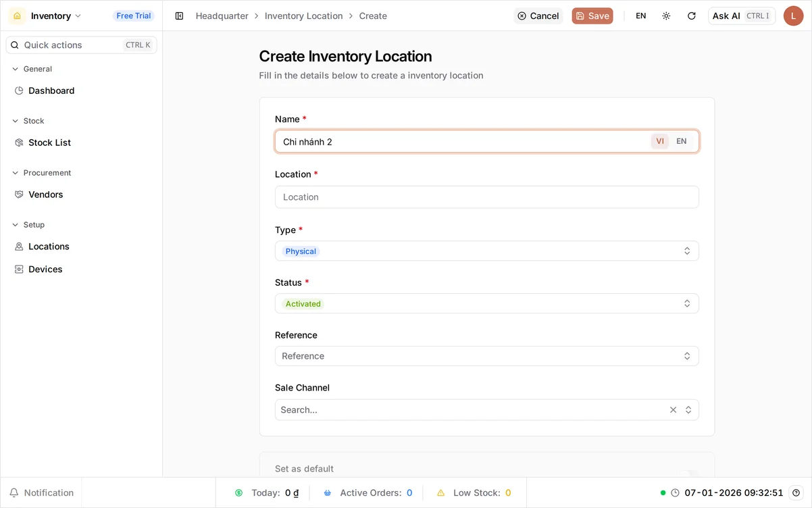812x508 pixels.
Task: Click Today: 0 đ in status bar
Action: (275, 493)
